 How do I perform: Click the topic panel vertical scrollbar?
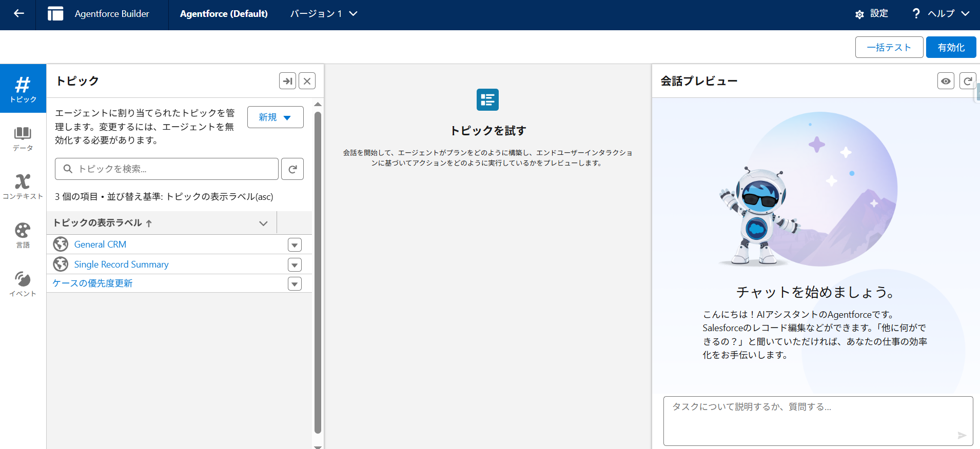318,272
